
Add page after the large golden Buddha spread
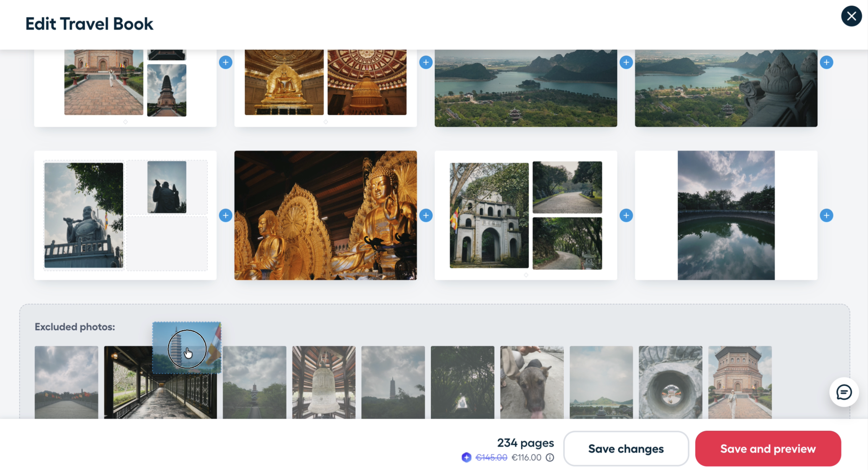(x=426, y=215)
